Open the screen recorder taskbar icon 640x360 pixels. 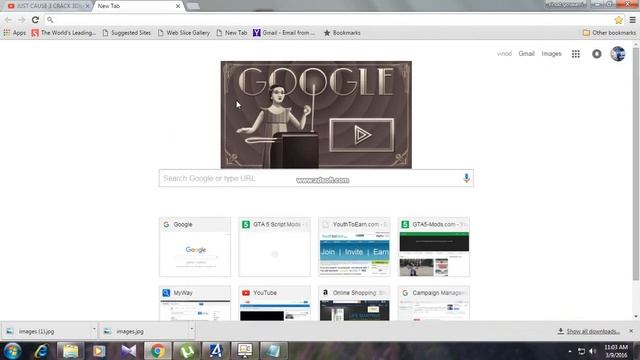point(244,351)
